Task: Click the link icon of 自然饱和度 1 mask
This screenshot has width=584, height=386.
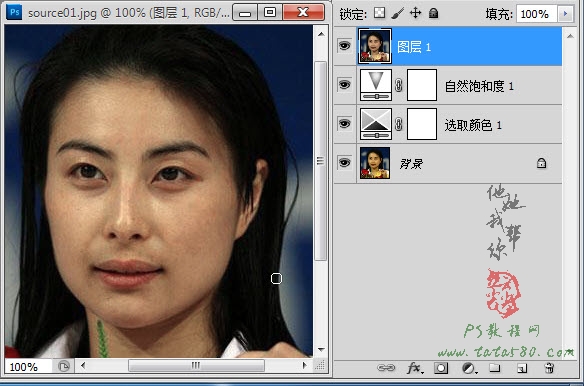Action: point(399,85)
